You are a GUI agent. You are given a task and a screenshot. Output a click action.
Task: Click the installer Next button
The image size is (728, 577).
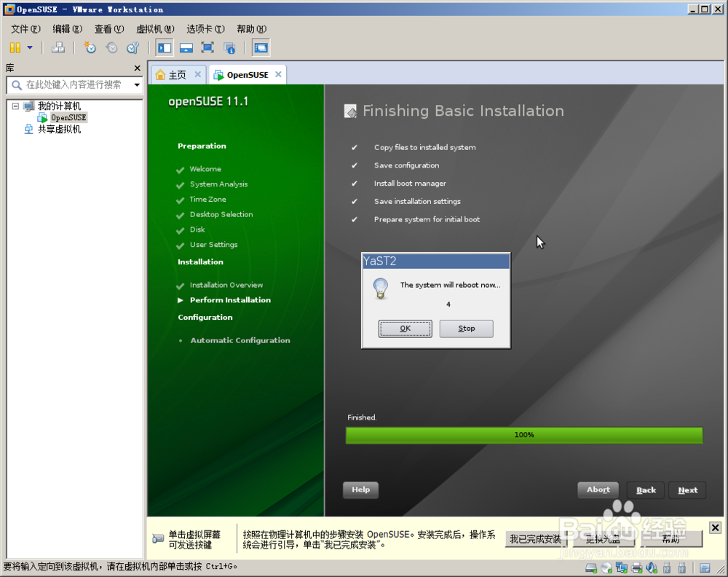688,490
